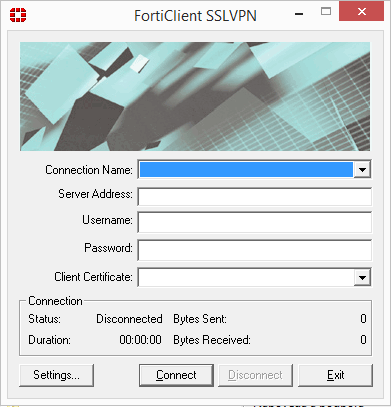Click the "Connection" group box heading
This screenshot has height=407, width=391.
click(x=55, y=301)
